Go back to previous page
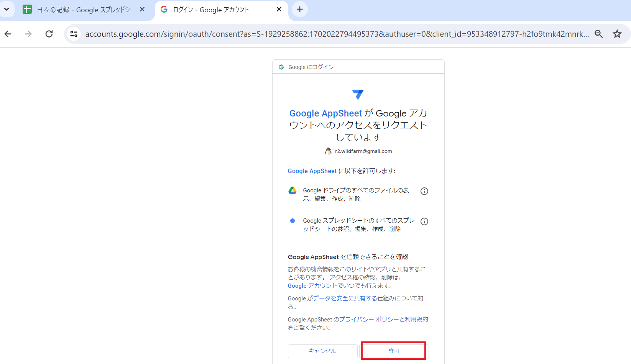This screenshot has width=631, height=364. coord(8,34)
